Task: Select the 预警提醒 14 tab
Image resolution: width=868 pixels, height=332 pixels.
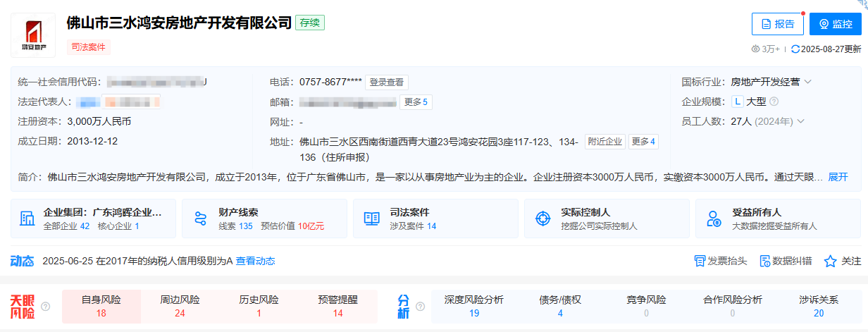Action: [338, 306]
